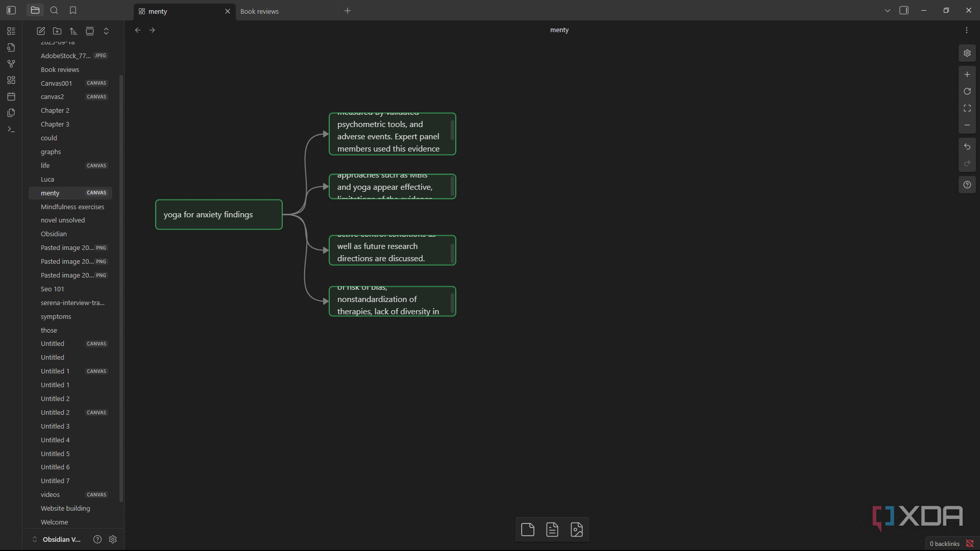Toggle auto-reveal current file icon

point(90,31)
